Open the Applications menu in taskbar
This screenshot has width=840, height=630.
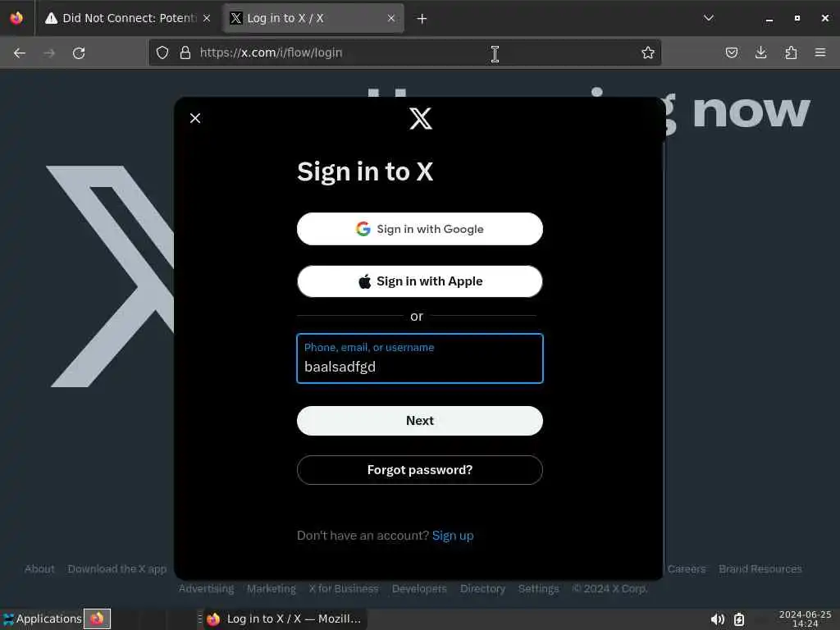[x=42, y=619]
